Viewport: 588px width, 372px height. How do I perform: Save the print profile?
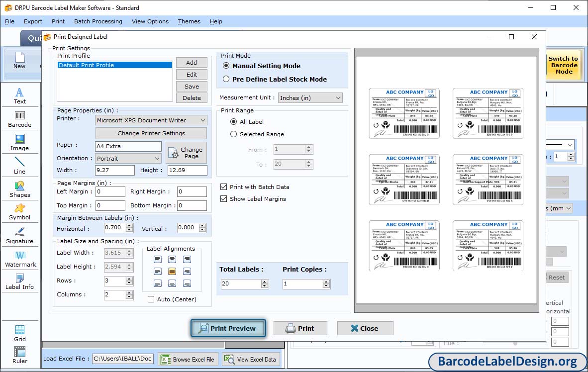pos(191,86)
